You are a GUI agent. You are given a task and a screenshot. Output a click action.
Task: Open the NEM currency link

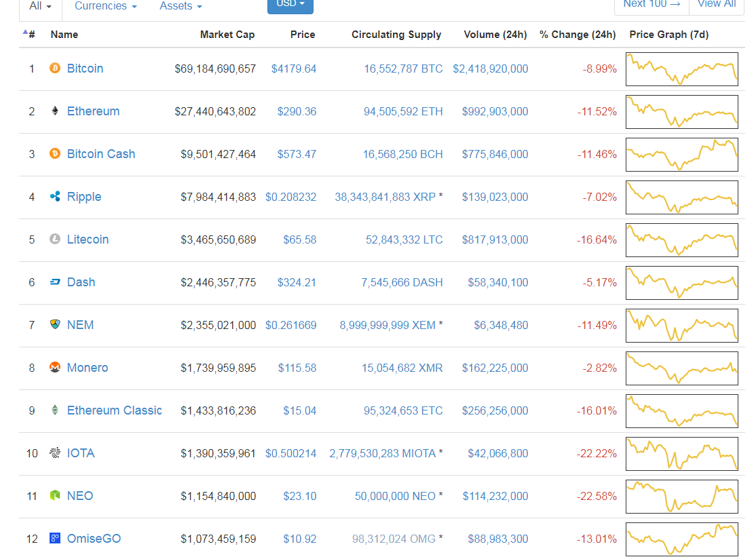(80, 325)
